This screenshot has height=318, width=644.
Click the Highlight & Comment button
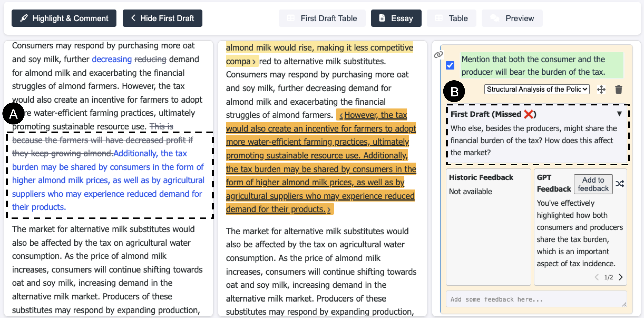click(x=64, y=18)
